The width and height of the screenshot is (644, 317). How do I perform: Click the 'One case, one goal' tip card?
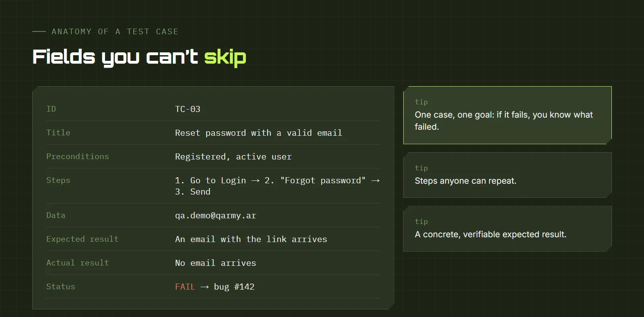click(x=508, y=115)
